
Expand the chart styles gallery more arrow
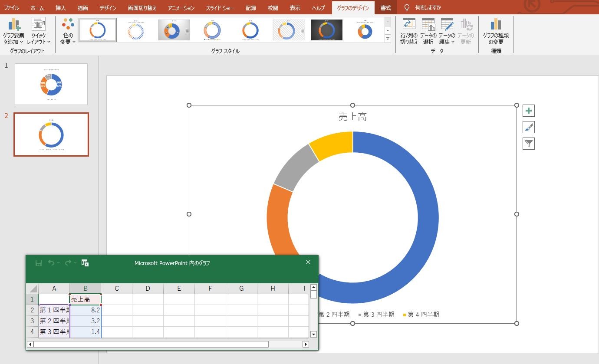388,39
